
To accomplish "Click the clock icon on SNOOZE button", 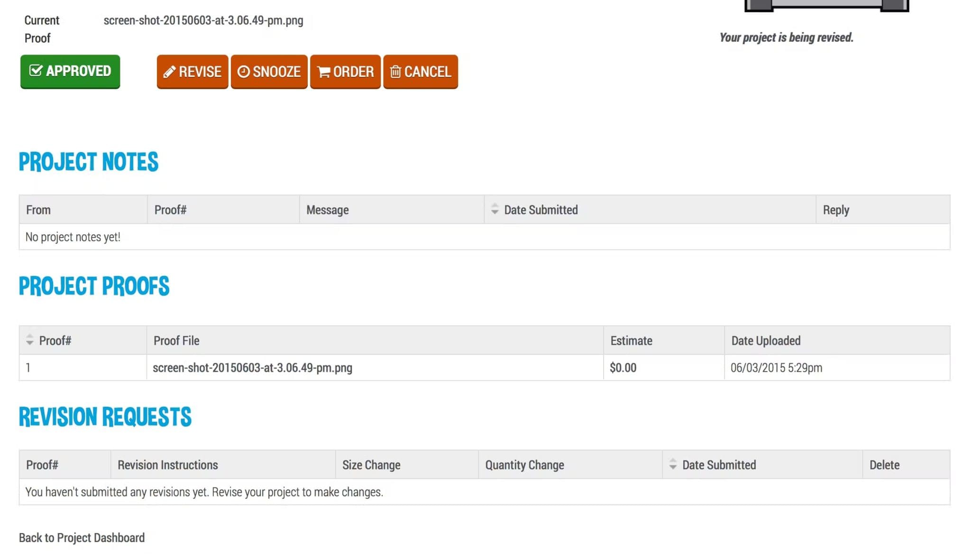I will (x=244, y=72).
